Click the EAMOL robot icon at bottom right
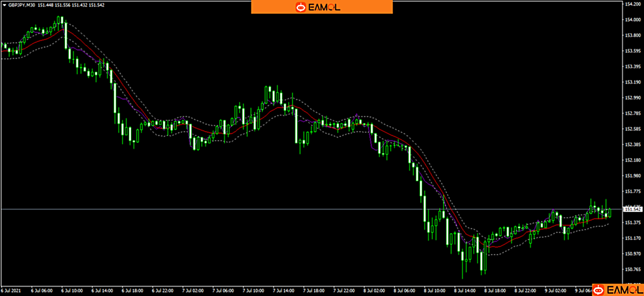The image size is (644, 296). coord(599,290)
